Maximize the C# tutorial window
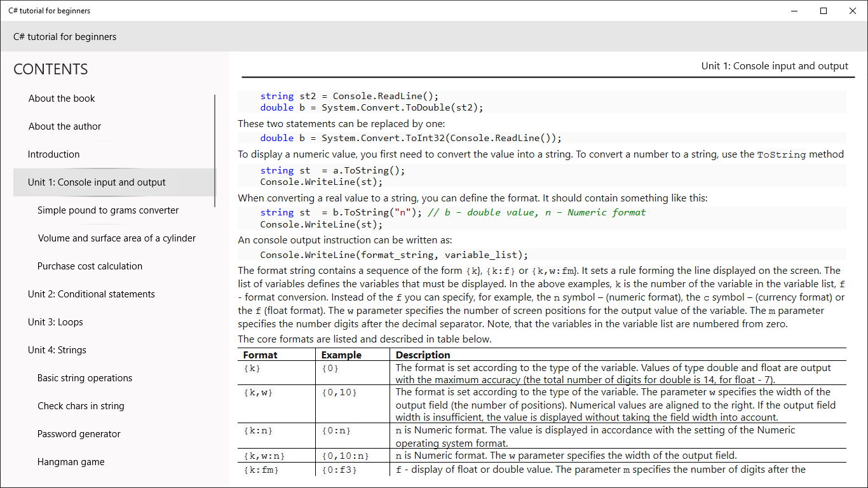 point(824,11)
